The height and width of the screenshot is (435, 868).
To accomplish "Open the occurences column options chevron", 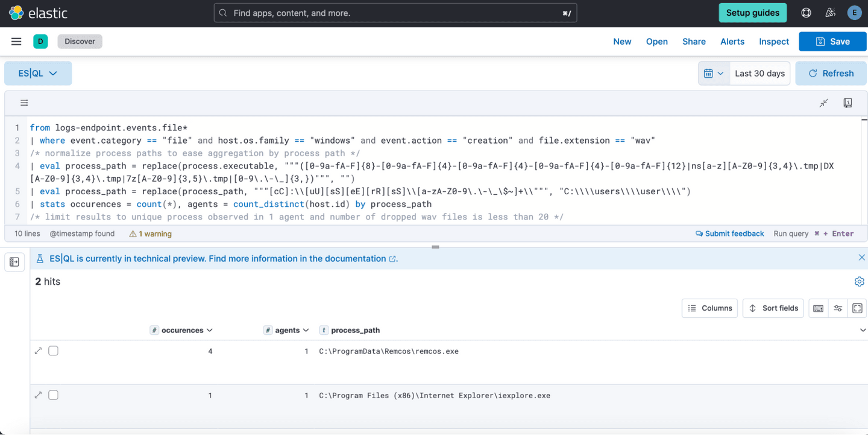I will pos(210,330).
